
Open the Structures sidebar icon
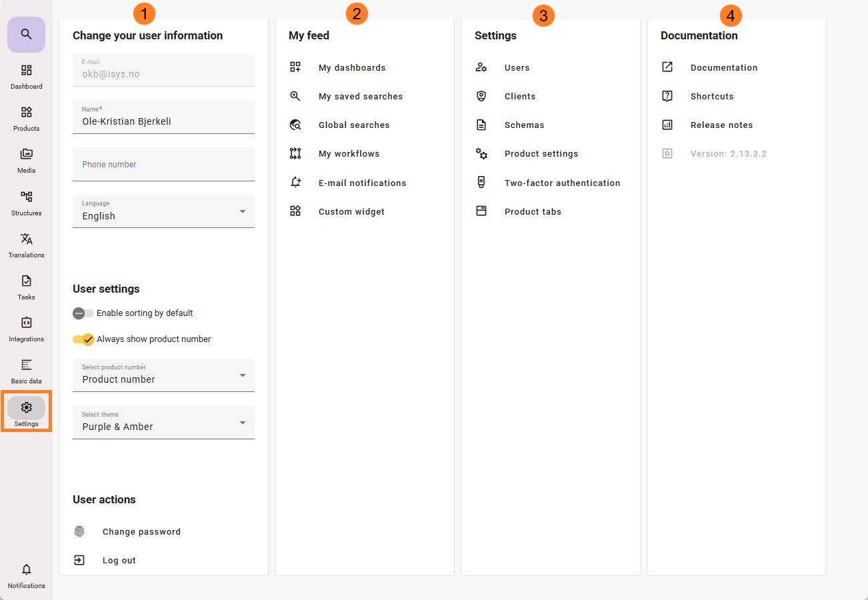tap(26, 197)
